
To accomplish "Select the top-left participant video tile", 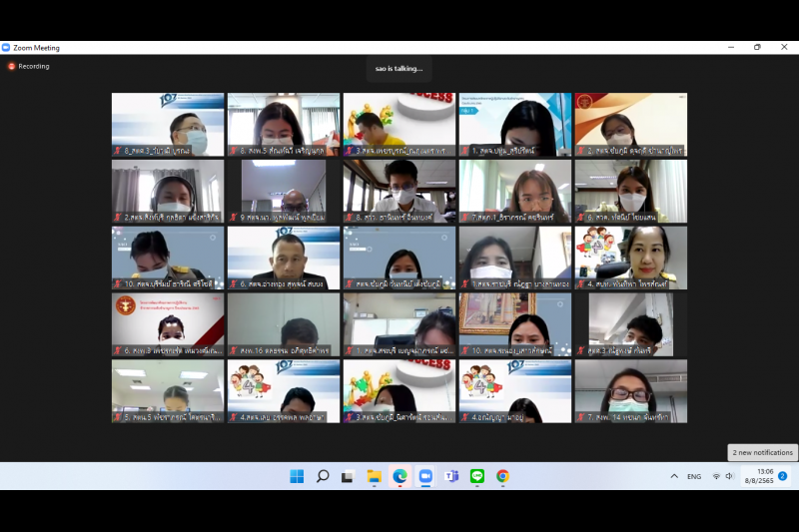I will pos(168,125).
